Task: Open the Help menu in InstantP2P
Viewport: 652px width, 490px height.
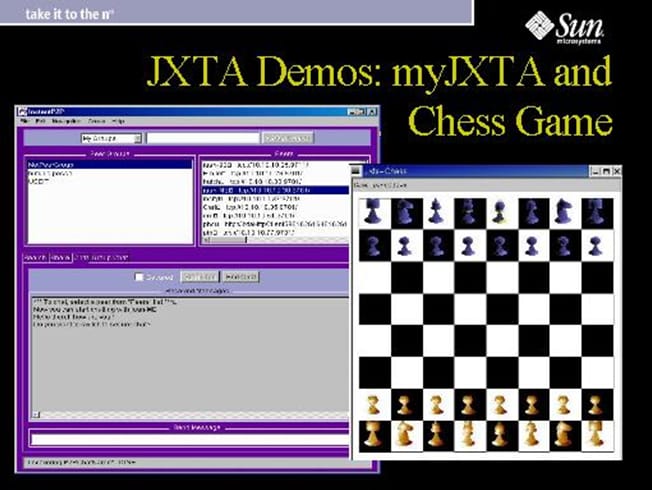Action: point(118,121)
